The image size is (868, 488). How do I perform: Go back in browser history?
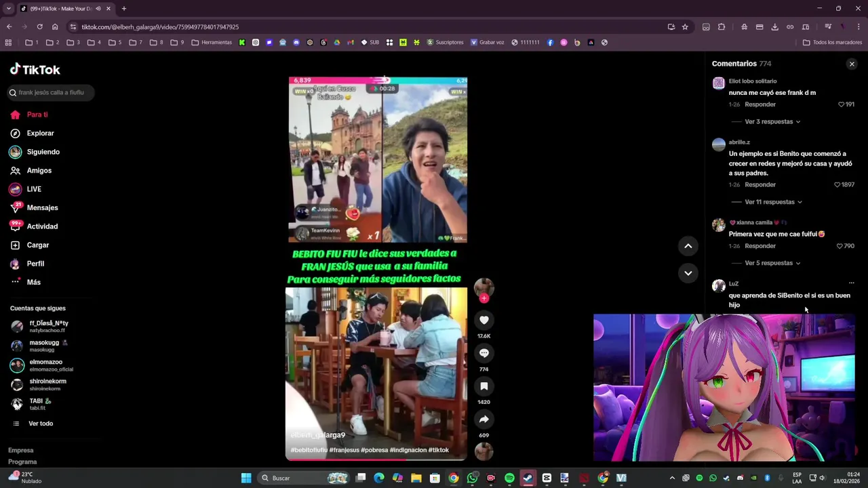[9, 26]
